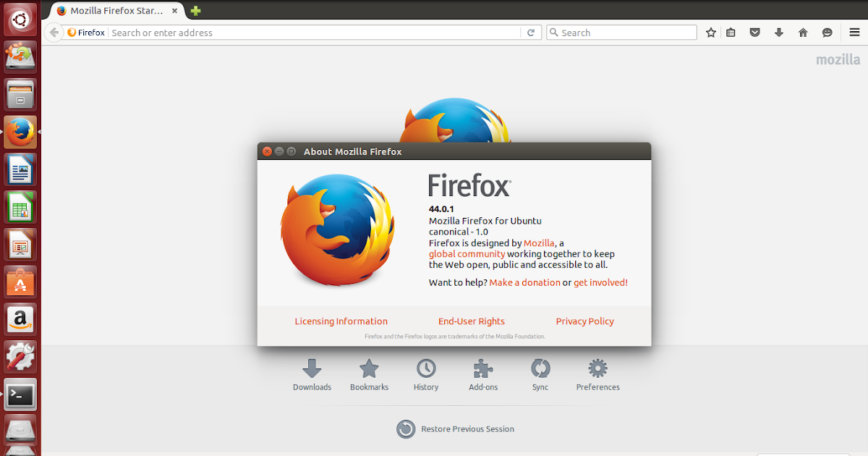868x456 pixels.
Task: Open LibreOffice Writer from the dock
Action: 20,170
